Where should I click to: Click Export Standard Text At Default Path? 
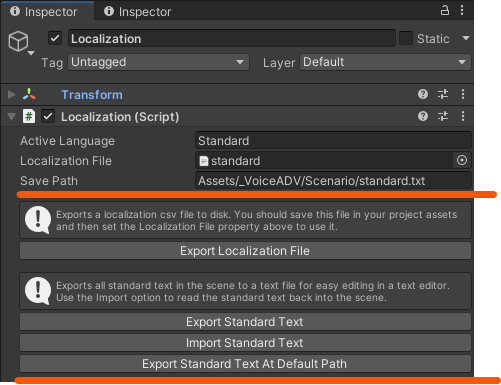click(x=245, y=364)
